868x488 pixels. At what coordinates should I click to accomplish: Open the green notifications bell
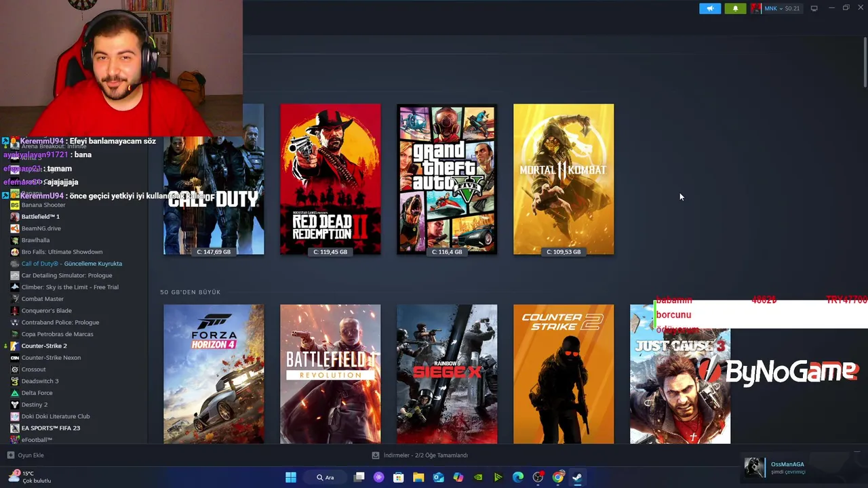[735, 8]
